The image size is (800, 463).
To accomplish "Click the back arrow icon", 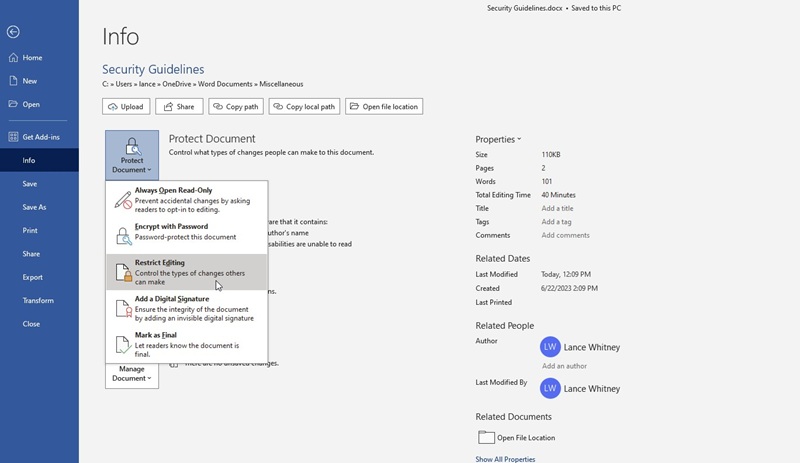I will tap(13, 32).
